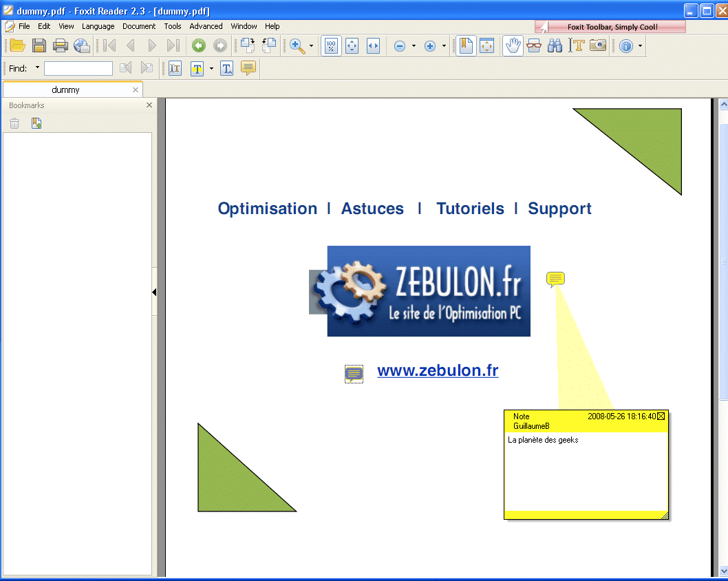Viewport: 728px width, 581px height.
Task: Add a new bookmark in Bookmarks panel
Action: tap(36, 123)
